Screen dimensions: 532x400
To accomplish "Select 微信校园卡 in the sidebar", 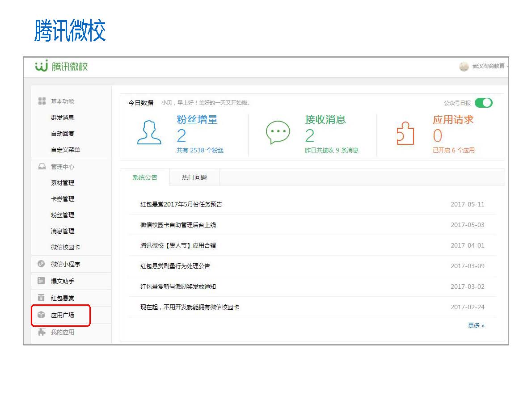I will click(x=65, y=247).
